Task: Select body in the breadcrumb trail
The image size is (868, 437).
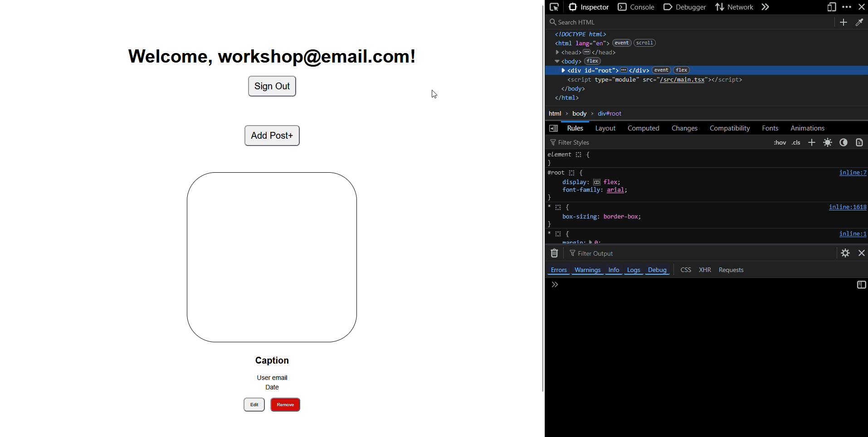Action: [579, 114]
